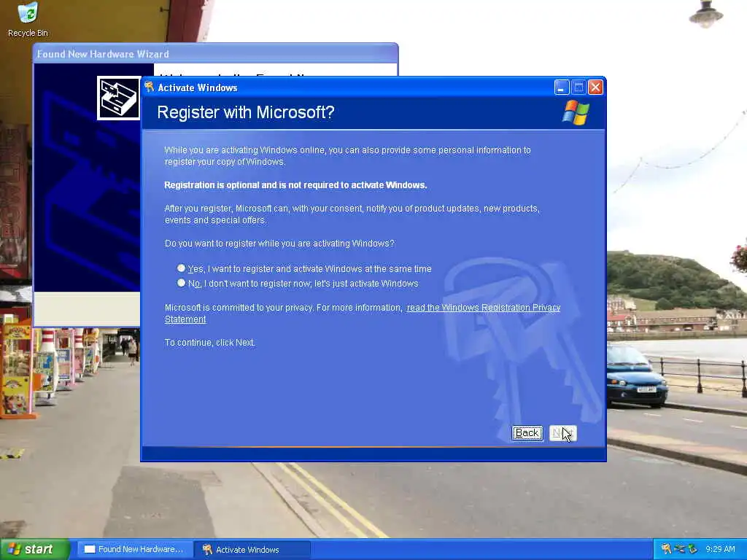
Task: Open the Recycle Bin desktop icon
Action: pos(28,20)
